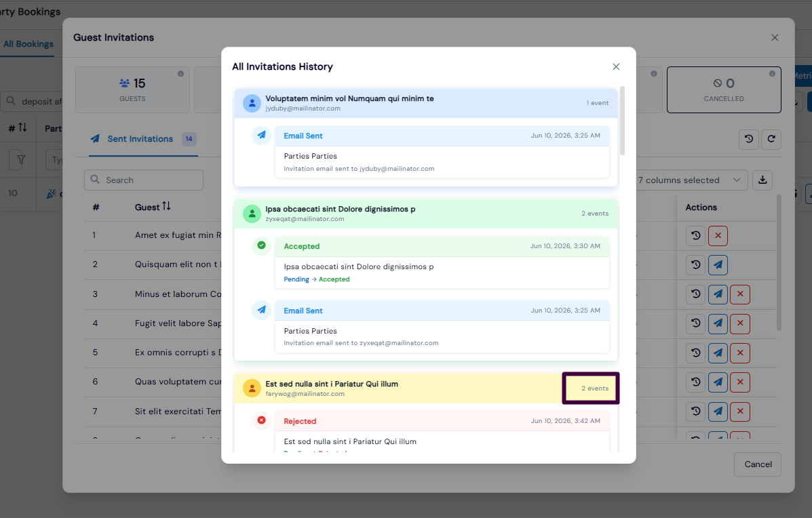Open the 7 columns selected dropdown
This screenshot has width=812, height=518.
click(691, 180)
